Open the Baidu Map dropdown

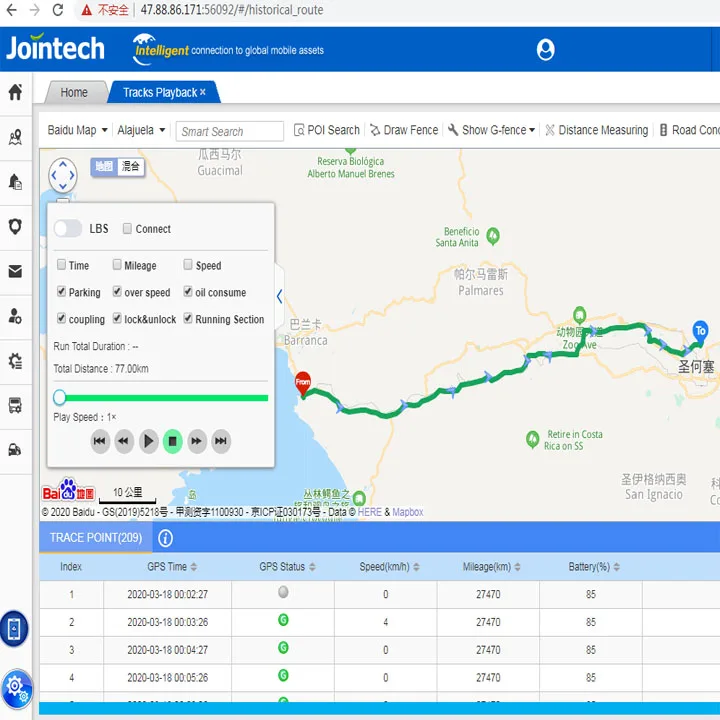tap(77, 130)
